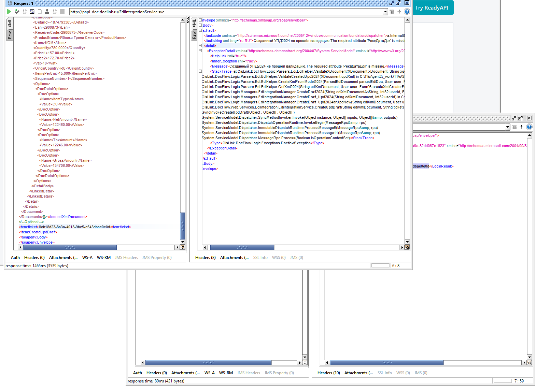Click the endpoint URL field
The image size is (550, 392).
pos(226,12)
